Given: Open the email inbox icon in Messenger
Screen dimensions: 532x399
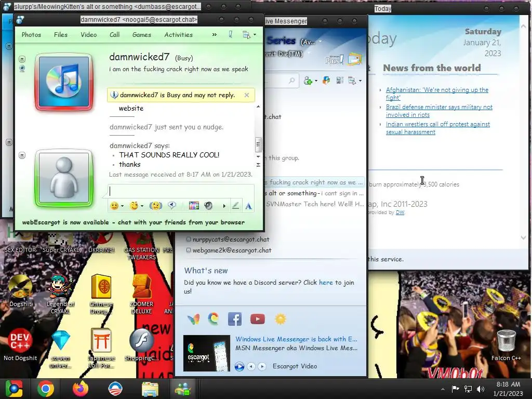Looking at the screenshot, I should click(354, 59).
